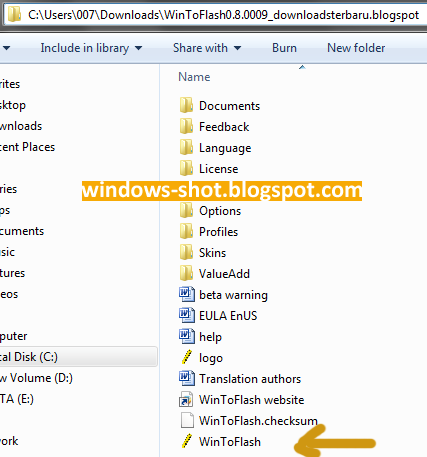Select the ValueAdd folder icon
The width and height of the screenshot is (427, 457).
[x=186, y=273]
